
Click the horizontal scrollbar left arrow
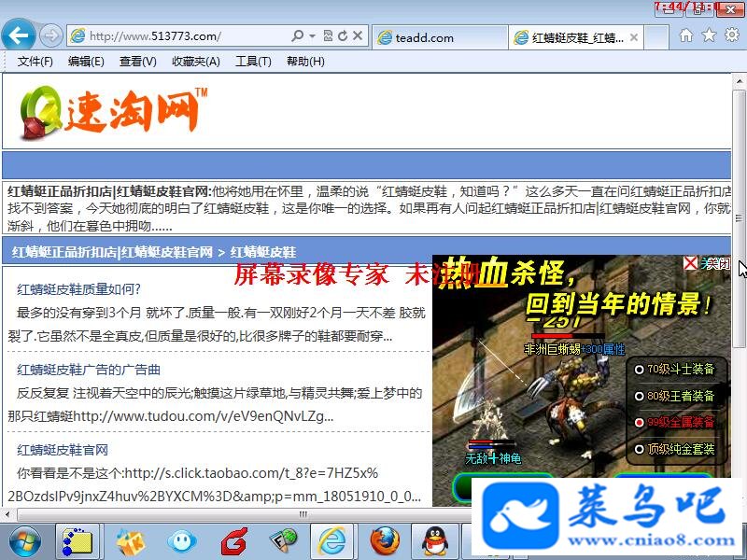(x=7, y=514)
